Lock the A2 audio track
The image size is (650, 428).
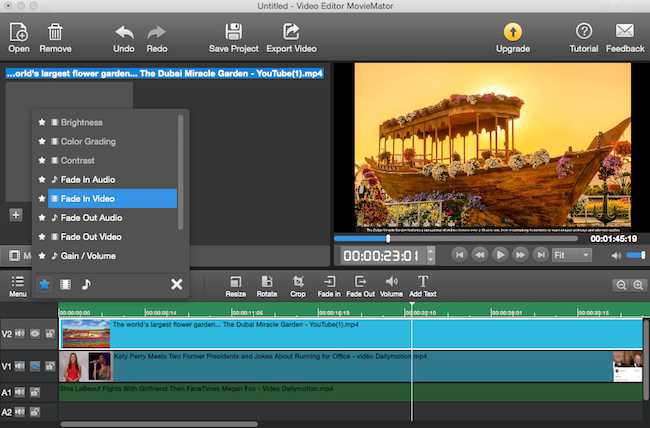pyautogui.click(x=35, y=412)
